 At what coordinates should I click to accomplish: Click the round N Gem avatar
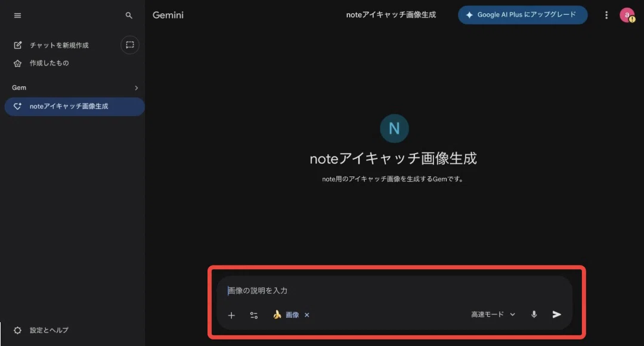pyautogui.click(x=394, y=128)
